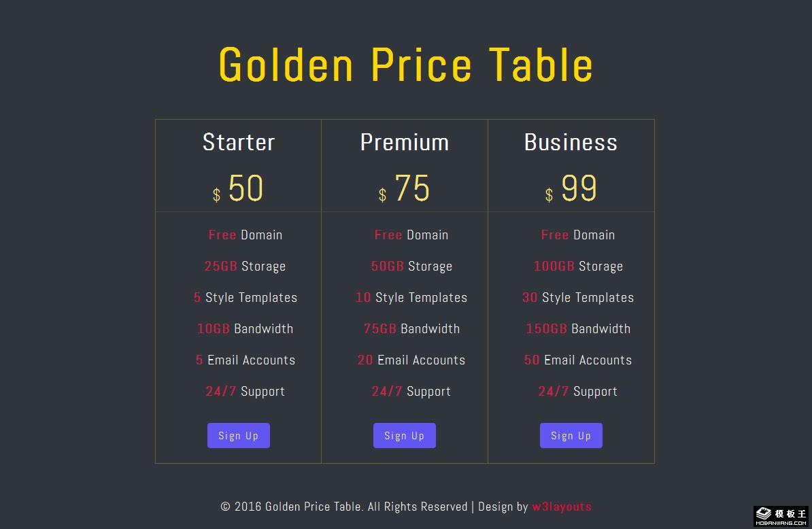812x529 pixels.
Task: Click the Golden Price Table title
Action: (x=406, y=65)
